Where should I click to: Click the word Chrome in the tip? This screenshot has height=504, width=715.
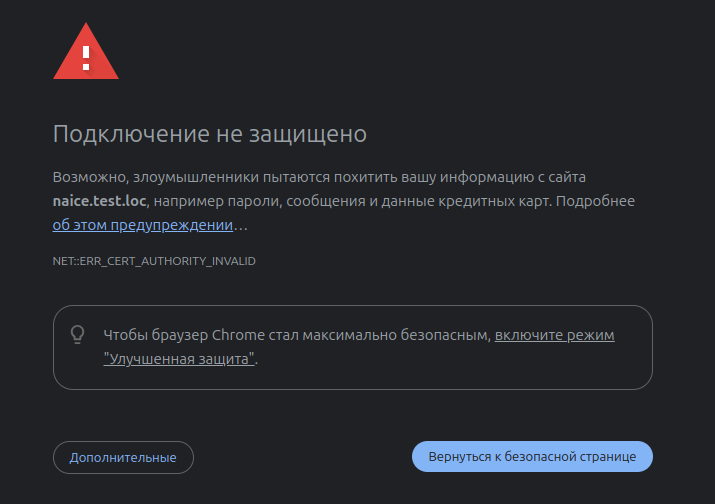point(238,335)
